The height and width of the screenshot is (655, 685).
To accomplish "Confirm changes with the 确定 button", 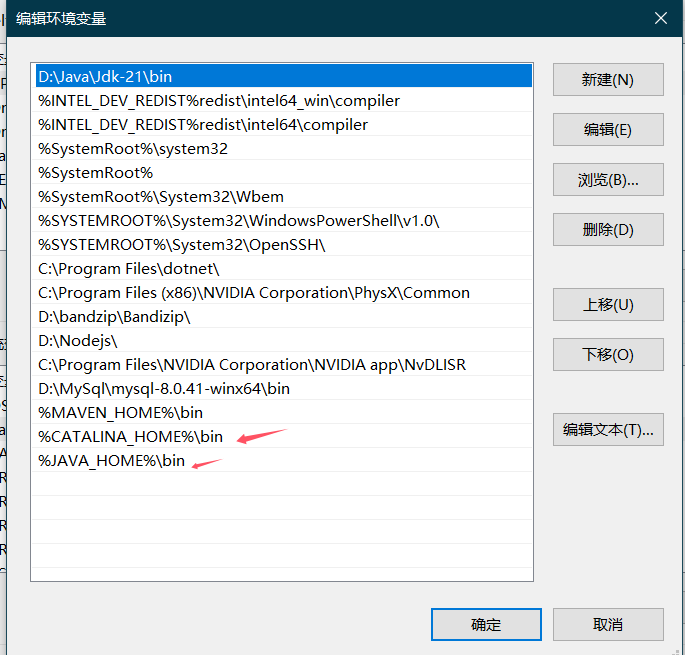I will (x=486, y=624).
